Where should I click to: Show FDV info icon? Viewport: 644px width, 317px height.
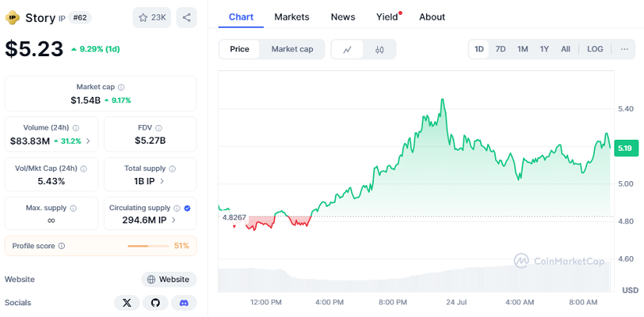159,128
